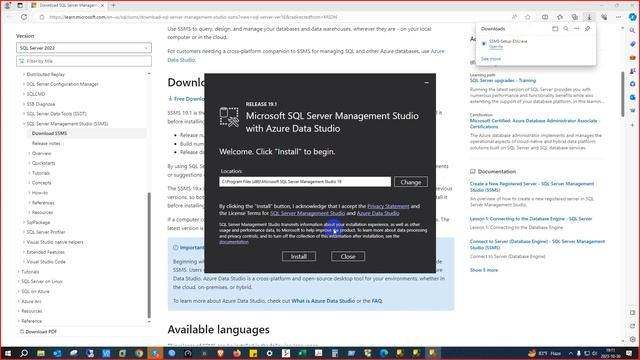This screenshot has width=640, height=360.
Task: Open Windows taskbar search
Action: pyautogui.click(x=24, y=353)
